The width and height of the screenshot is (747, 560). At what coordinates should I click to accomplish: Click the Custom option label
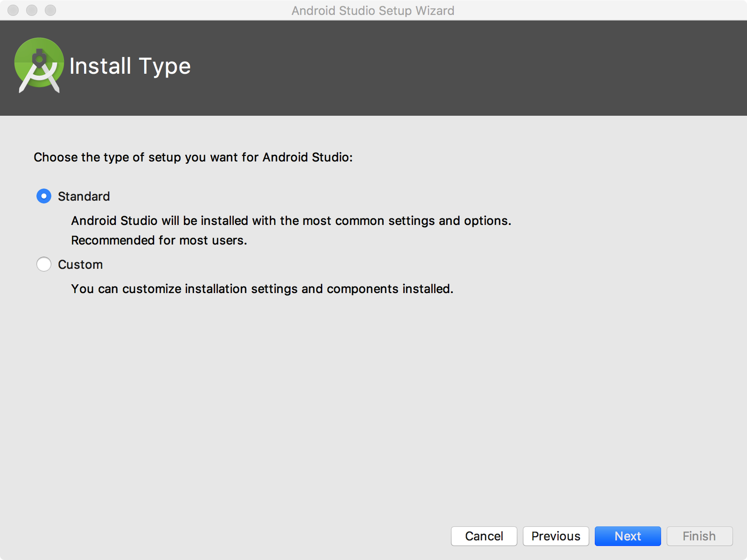80,265
